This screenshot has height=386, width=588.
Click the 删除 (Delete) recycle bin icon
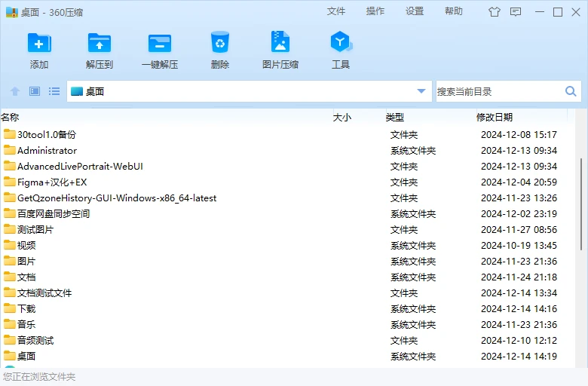(220, 42)
